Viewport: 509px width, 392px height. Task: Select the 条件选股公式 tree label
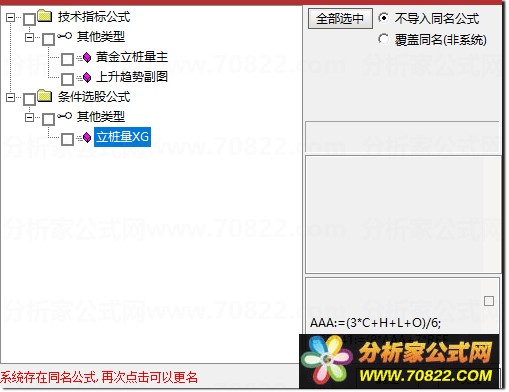tap(94, 97)
